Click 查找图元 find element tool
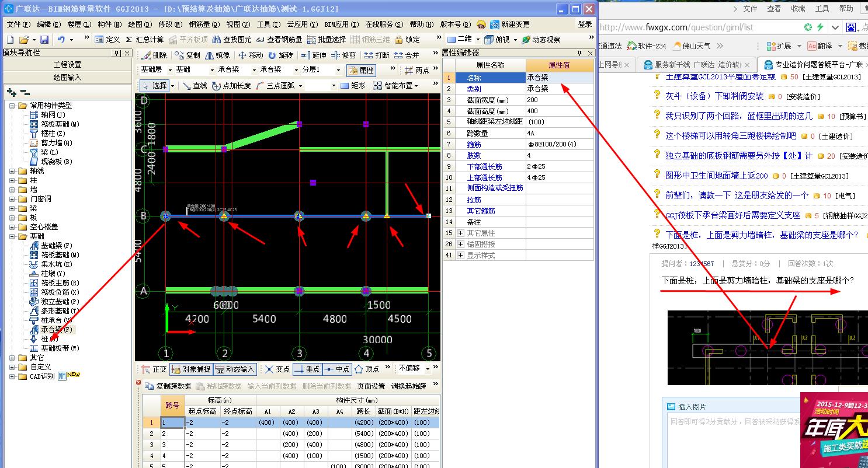Image resolution: width=868 pixels, height=468 pixels. 232,39
